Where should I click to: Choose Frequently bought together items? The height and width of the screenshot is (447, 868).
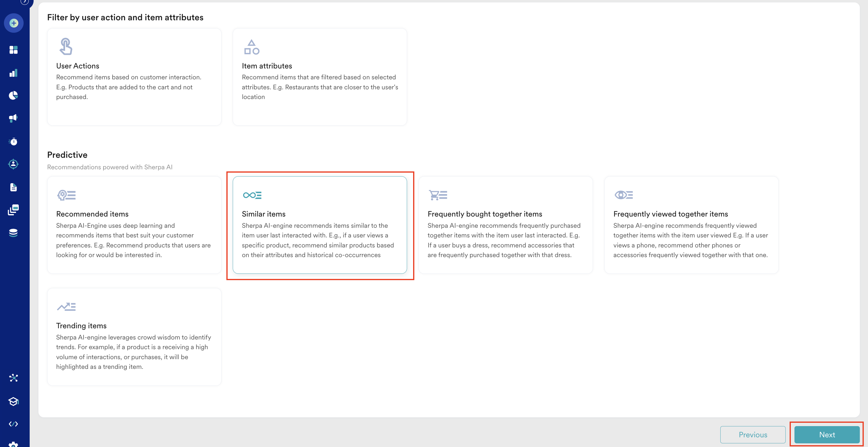tap(505, 225)
